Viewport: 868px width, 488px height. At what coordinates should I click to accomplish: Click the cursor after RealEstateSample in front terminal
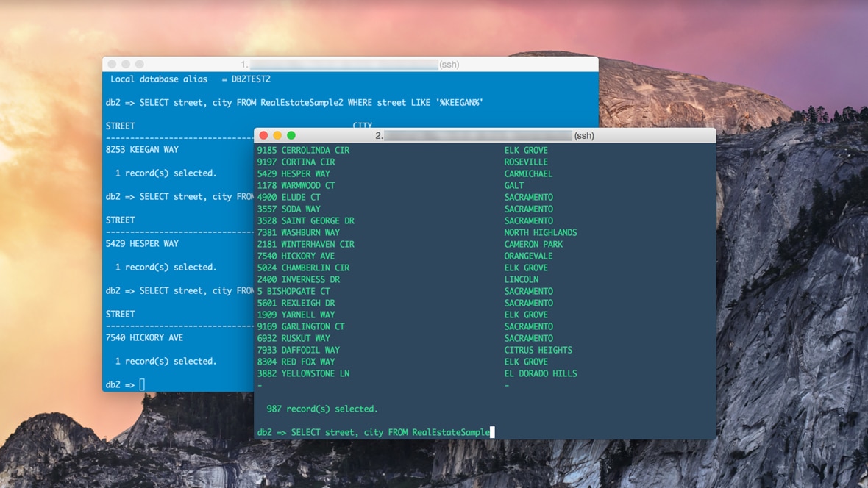(x=492, y=432)
